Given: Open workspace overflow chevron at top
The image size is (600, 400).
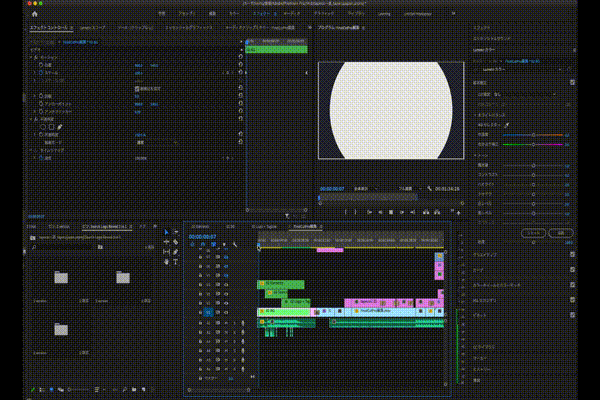Looking at the screenshot, I should (453, 14).
